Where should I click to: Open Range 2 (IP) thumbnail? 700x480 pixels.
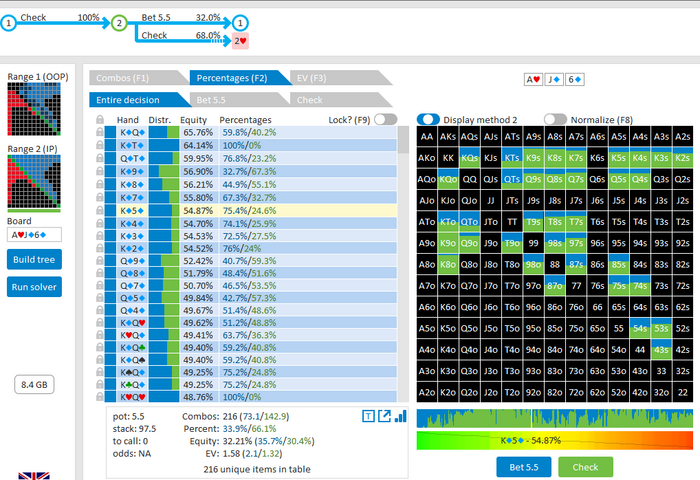[x=34, y=182]
